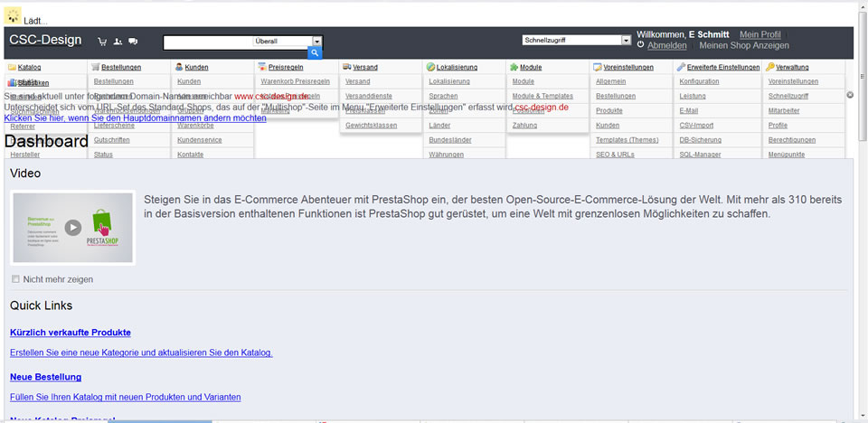
Task: Open Zahlung under the Module menu
Action: tap(524, 125)
